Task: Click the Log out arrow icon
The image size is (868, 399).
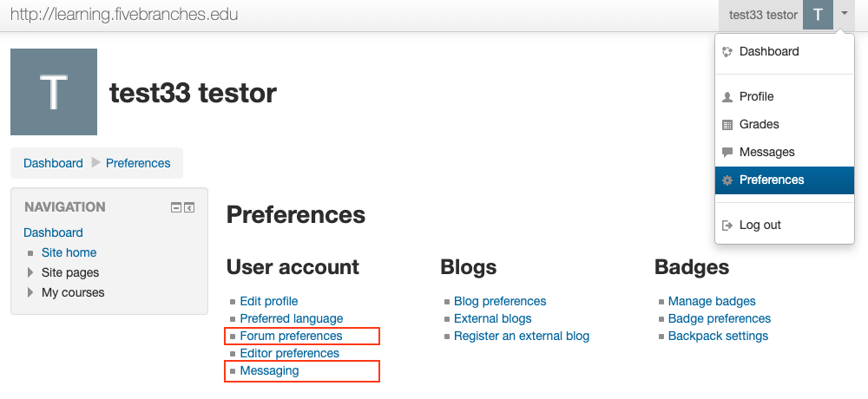Action: [x=727, y=226]
